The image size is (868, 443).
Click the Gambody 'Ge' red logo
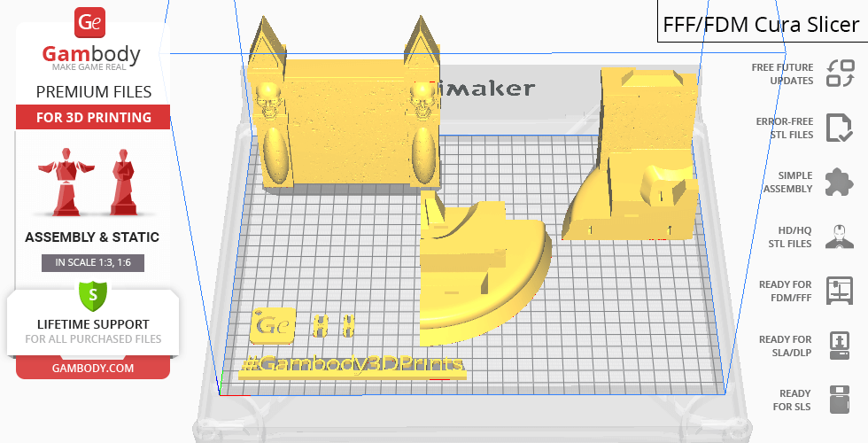click(92, 24)
